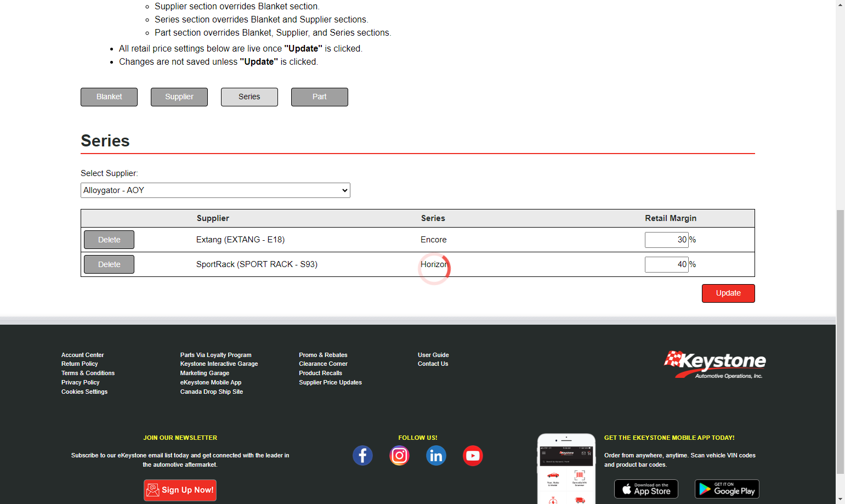
Task: Open the User Guide link
Action: pos(433,355)
